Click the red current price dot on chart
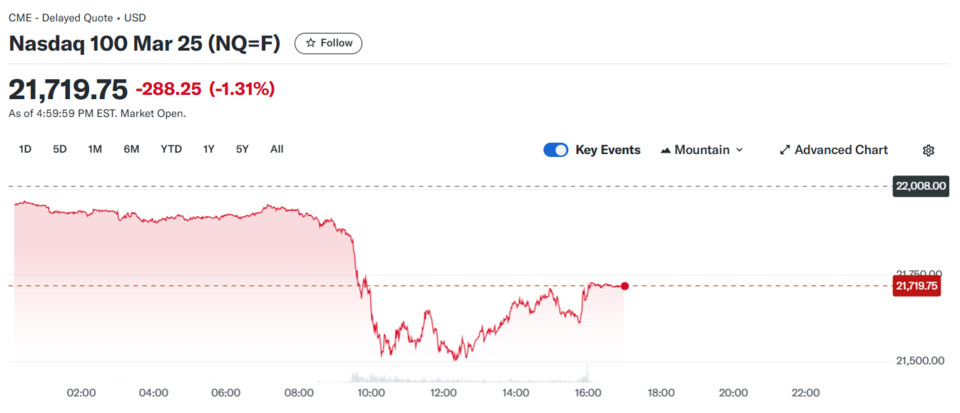Screen dimensions: 960x413 [x=624, y=286]
